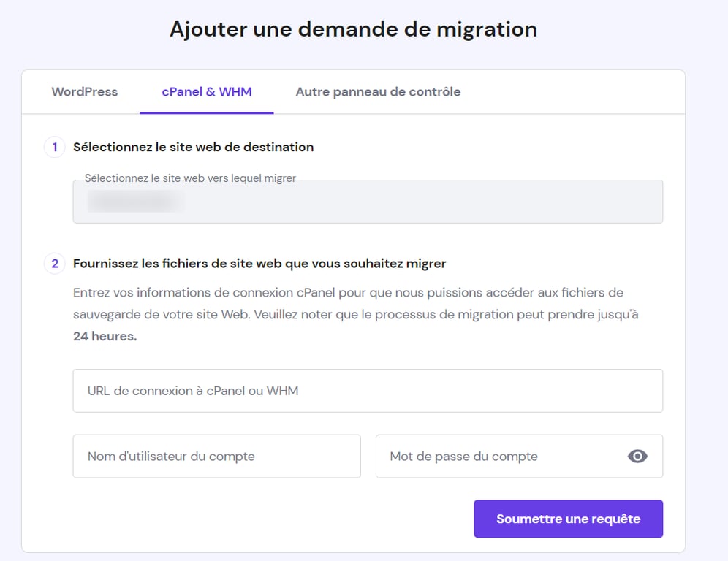Screen dimensions: 728x561
Task: Click the step 2 numbered circle indicator
Action: pos(54,264)
